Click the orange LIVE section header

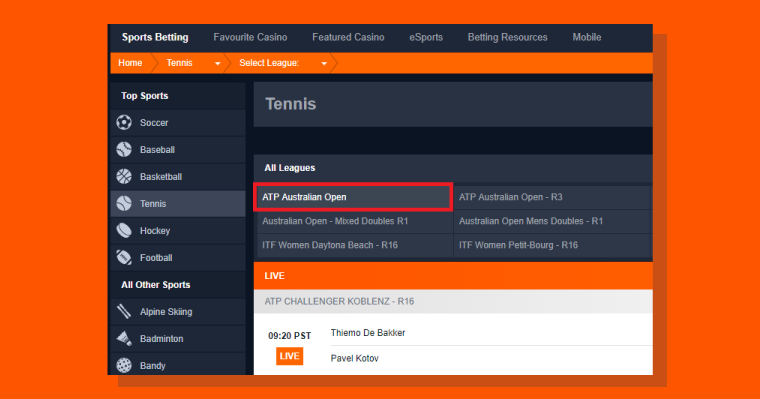tap(453, 276)
